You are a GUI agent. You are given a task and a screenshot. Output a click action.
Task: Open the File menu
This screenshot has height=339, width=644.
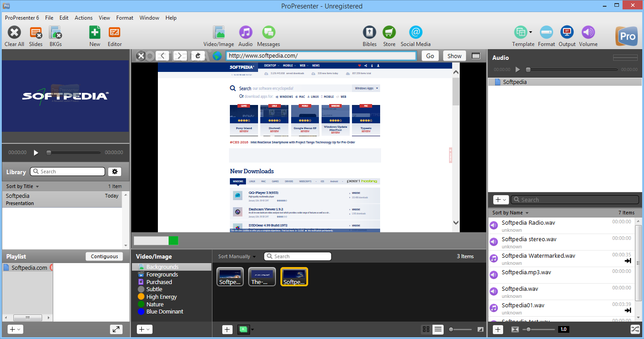(x=49, y=18)
